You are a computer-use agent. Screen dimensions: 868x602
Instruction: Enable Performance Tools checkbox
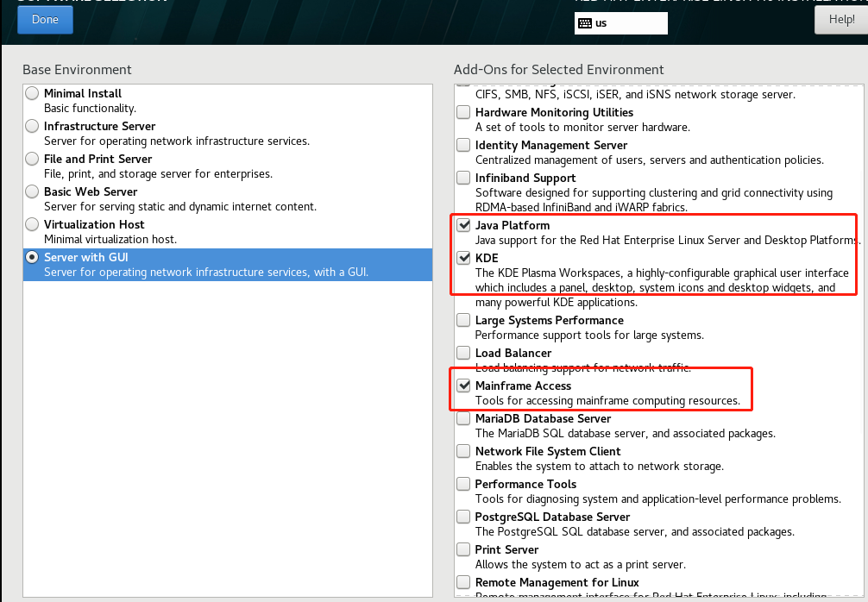(x=463, y=484)
